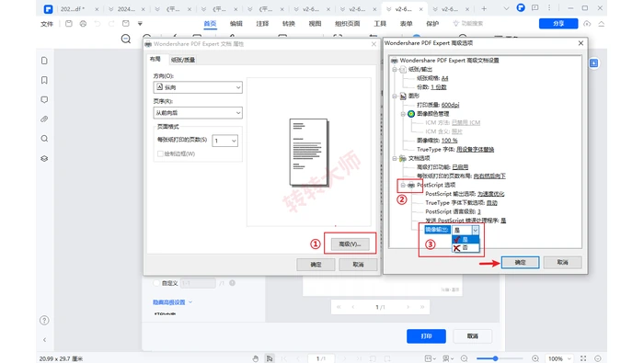This screenshot has height=363, width=644.
Task: Enter fullscreen mode from the status bar
Action: tap(583, 358)
